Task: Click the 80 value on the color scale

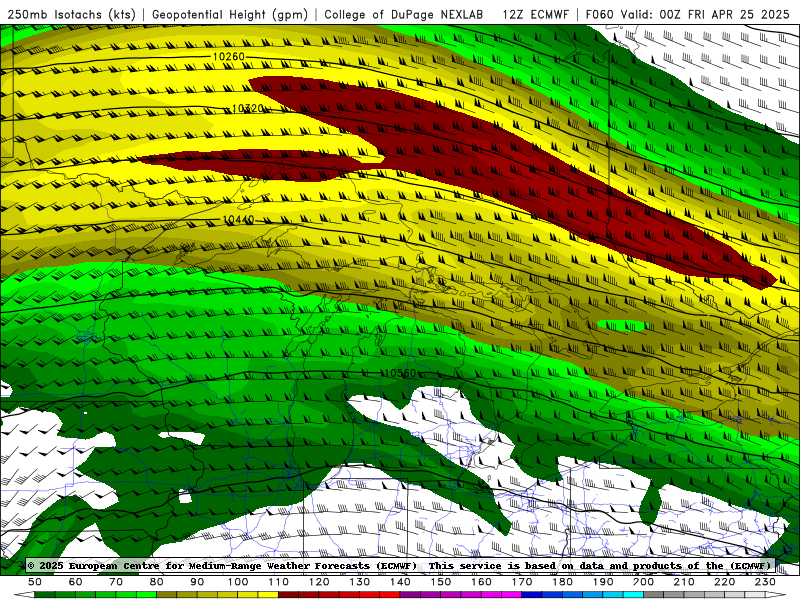Action: click(x=157, y=582)
